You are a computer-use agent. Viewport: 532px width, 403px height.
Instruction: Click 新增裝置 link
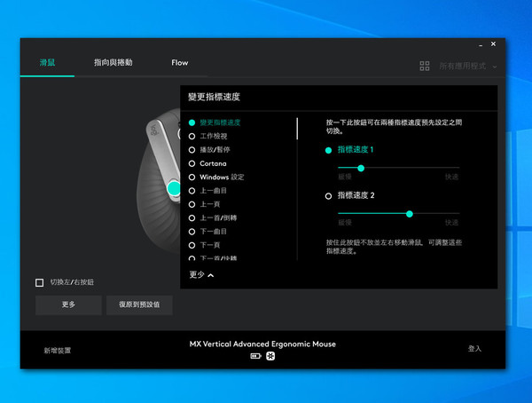click(58, 351)
